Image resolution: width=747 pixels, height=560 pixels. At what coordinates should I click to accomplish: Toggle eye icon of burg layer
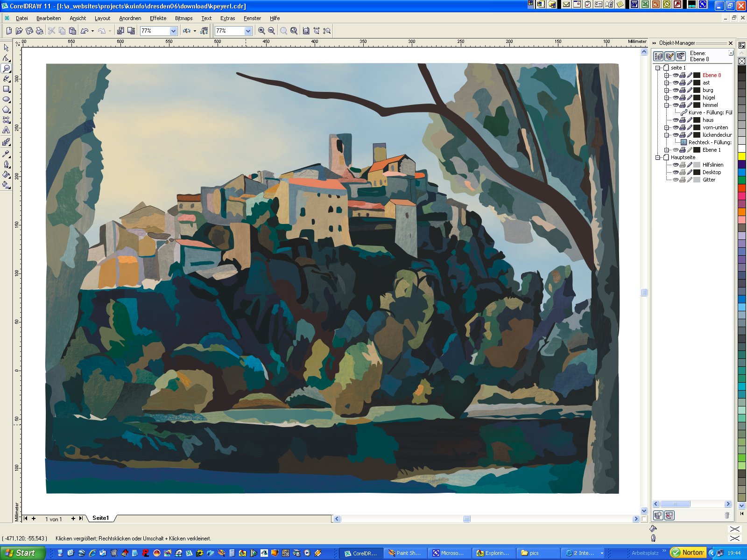click(676, 90)
